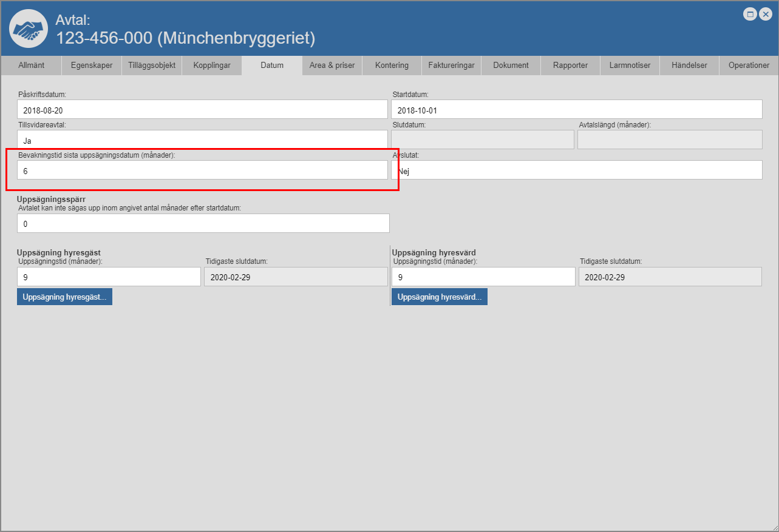
Task: Select the Kopplingar tab
Action: [x=211, y=66]
